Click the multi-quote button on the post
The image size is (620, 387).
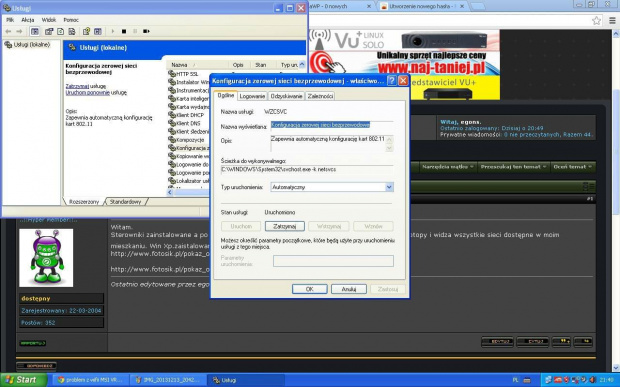(561, 341)
